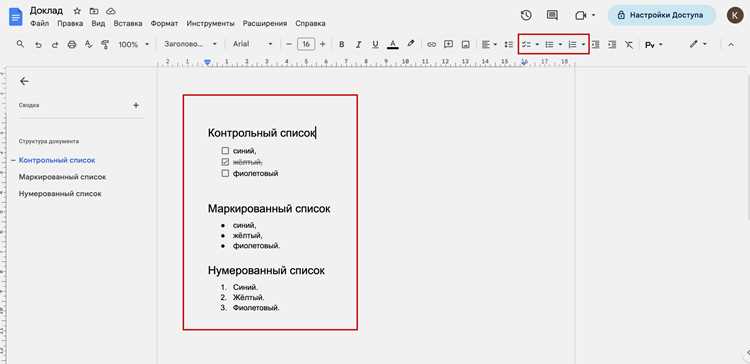Image resolution: width=750 pixels, height=364 pixels.
Task: Click the font size field showing 16
Action: pyautogui.click(x=306, y=44)
